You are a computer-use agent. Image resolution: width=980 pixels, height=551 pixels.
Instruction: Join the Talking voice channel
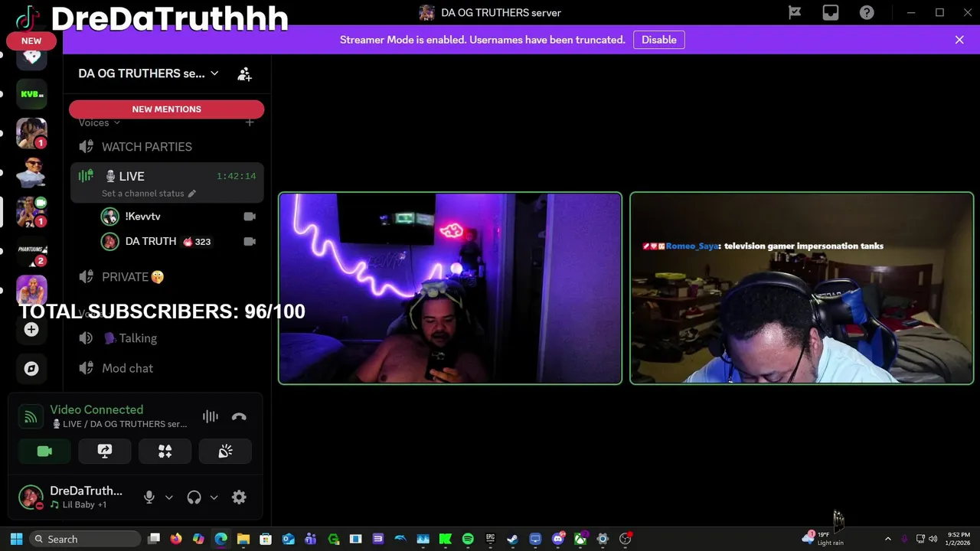[167, 338]
